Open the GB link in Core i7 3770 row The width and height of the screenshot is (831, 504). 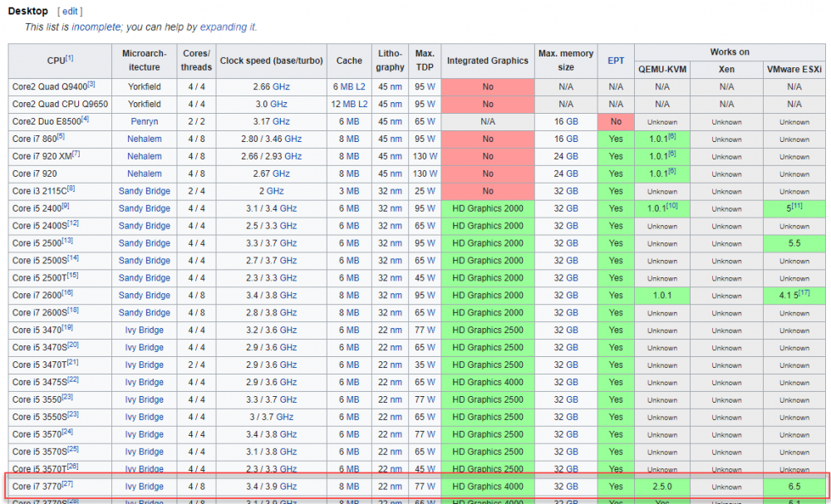[572, 487]
